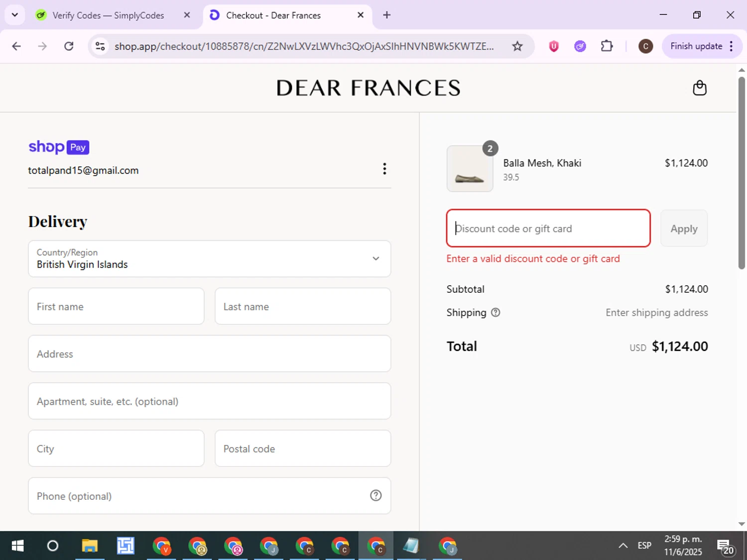747x560 pixels.
Task: Click the Balla Mesh shoe thumbnail
Action: coord(470,169)
